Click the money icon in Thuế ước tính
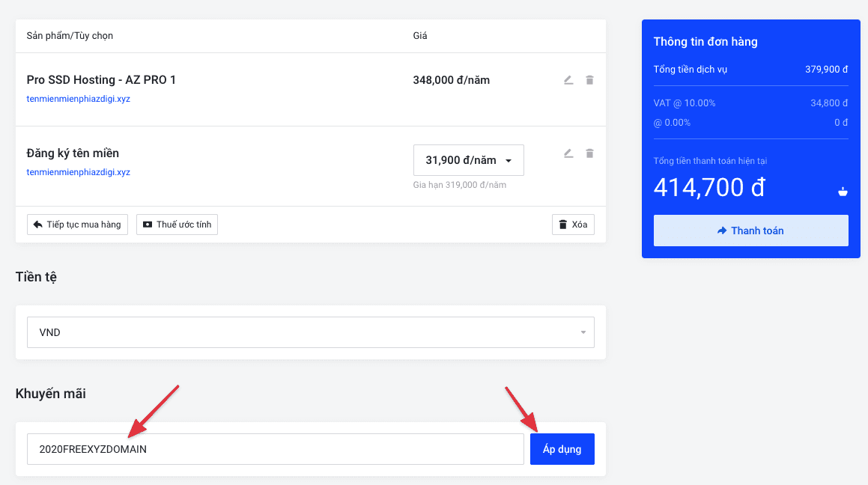868x485 pixels. pos(148,225)
